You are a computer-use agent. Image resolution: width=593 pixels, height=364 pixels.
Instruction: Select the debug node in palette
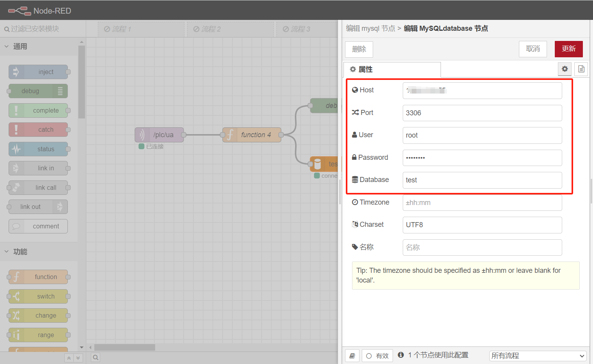pos(38,91)
